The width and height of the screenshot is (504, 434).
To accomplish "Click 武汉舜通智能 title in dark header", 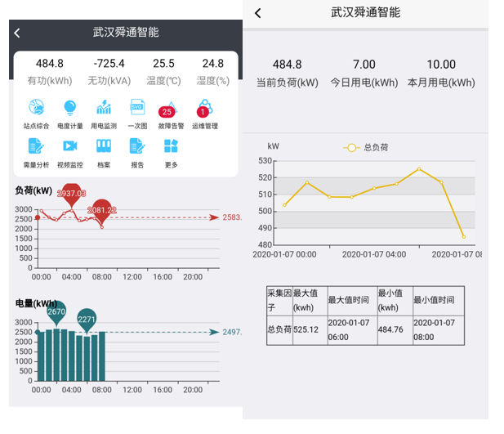I will [126, 32].
